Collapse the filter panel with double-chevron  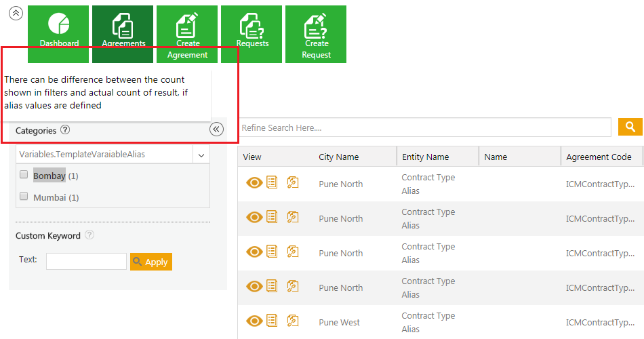coord(216,129)
